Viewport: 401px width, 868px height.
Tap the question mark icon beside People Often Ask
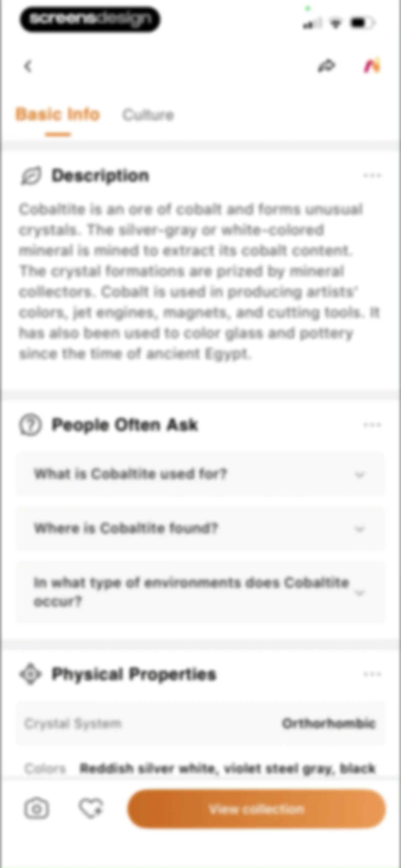click(x=30, y=425)
